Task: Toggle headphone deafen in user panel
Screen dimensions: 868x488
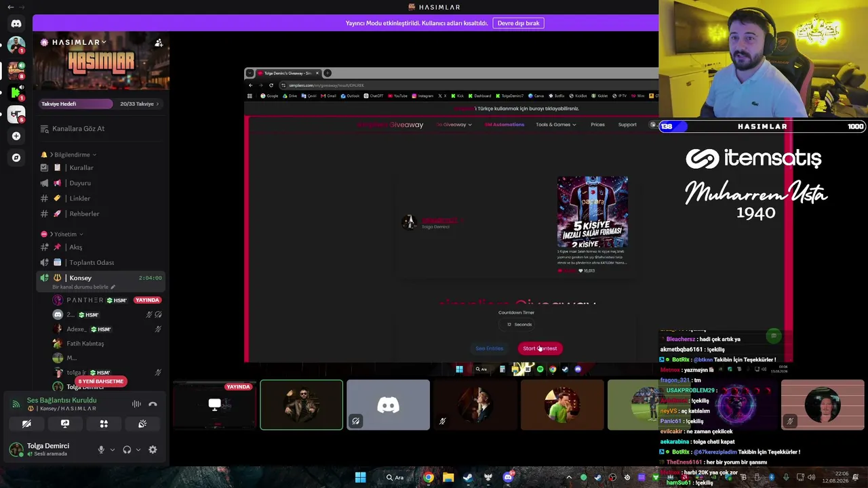Action: pyautogui.click(x=127, y=449)
